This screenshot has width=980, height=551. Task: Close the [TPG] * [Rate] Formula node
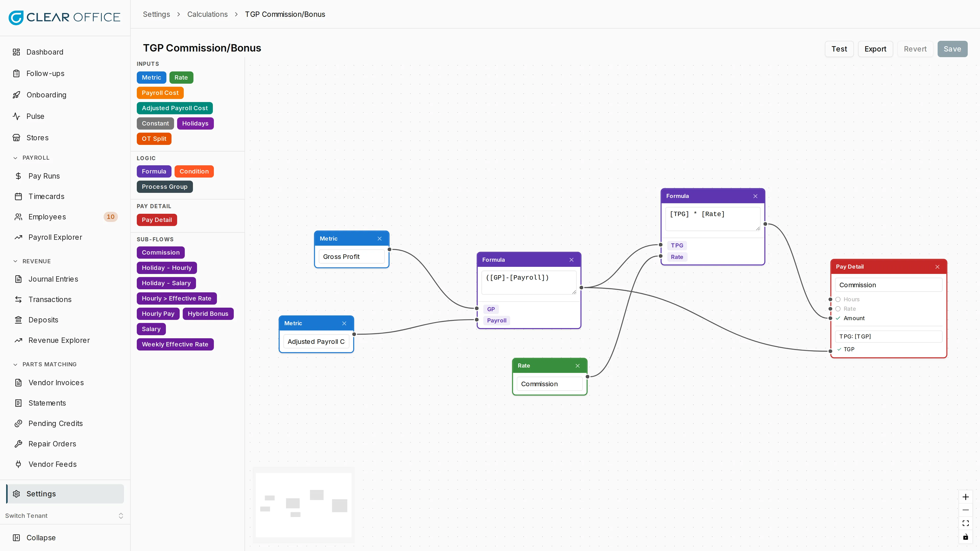coord(755,196)
